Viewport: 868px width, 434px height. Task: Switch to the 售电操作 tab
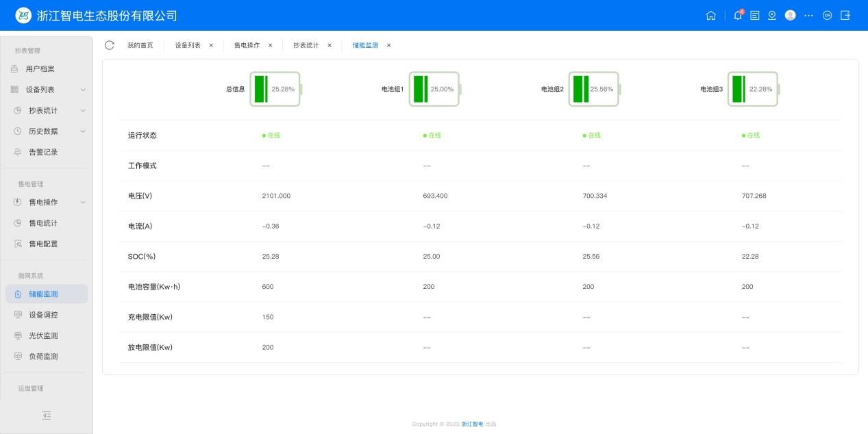pyautogui.click(x=247, y=45)
